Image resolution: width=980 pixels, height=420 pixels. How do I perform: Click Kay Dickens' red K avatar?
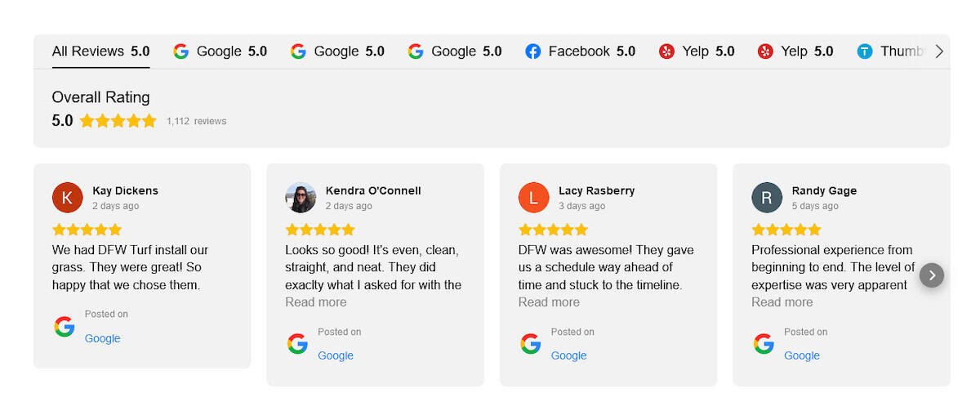tap(67, 198)
